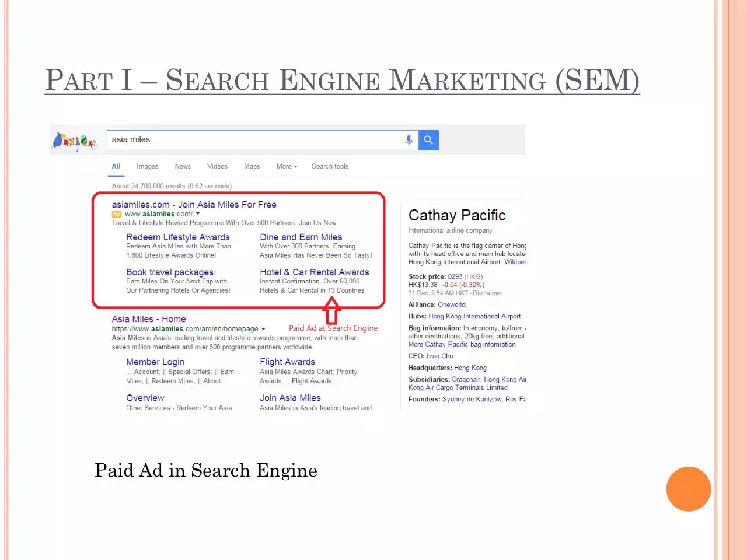This screenshot has width=747, height=560.
Task: Open the dropdown arrow beside www.asiamiles.com/ ad URL
Action: click(198, 214)
